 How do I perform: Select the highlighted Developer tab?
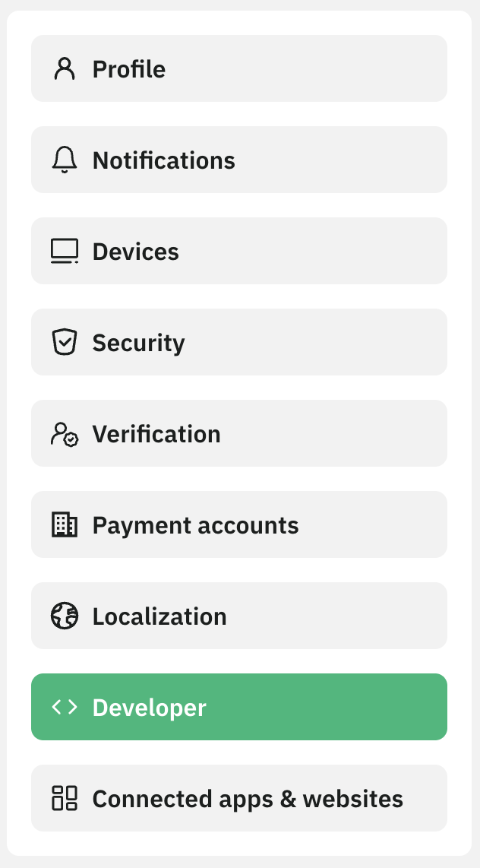(x=238, y=707)
